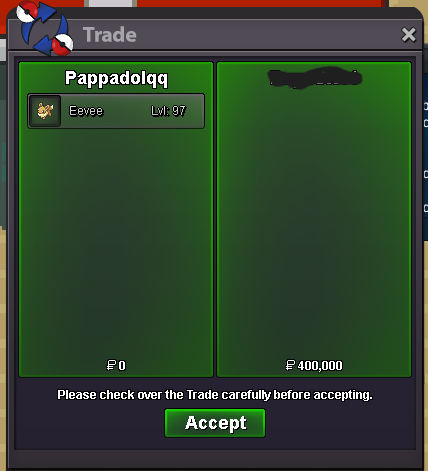Click the Trade swap-arrows Pokéball icon
Viewport: 428px width, 471px height.
click(45, 28)
